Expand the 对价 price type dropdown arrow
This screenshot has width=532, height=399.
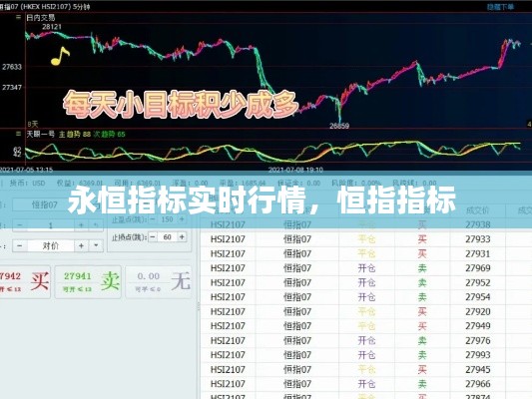pyautogui.click(x=96, y=245)
